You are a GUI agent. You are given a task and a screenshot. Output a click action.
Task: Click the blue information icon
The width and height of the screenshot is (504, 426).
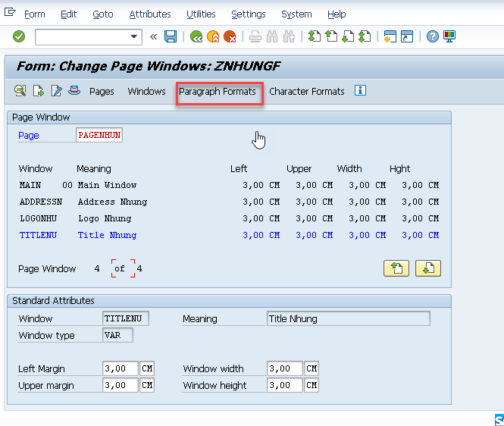click(x=360, y=90)
